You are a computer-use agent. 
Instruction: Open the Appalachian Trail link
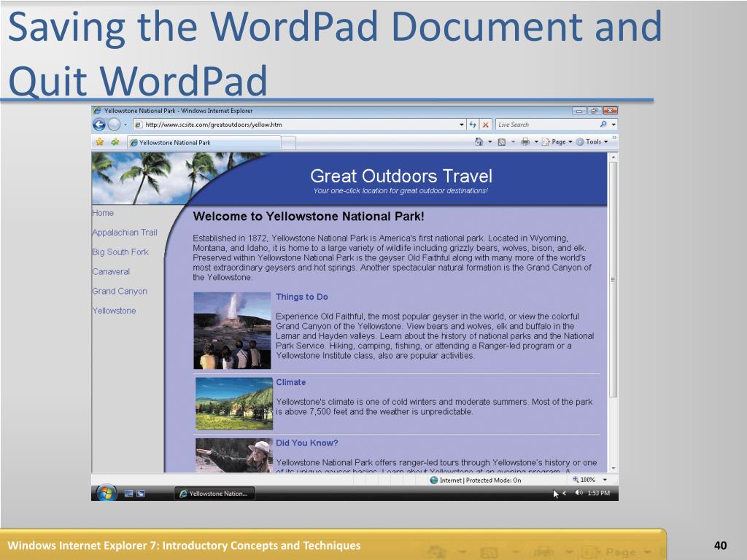[124, 233]
